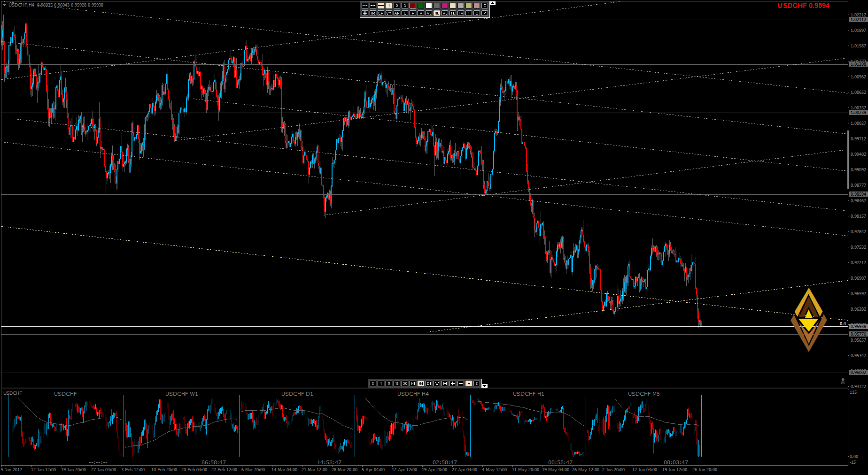Toggle the HL horizontal line tool
The image size is (868, 475).
(437, 13)
